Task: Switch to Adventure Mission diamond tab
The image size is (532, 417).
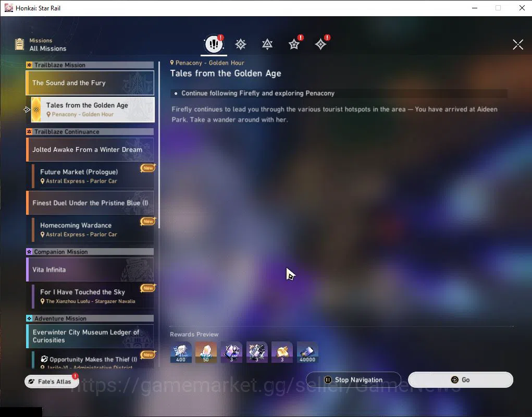Action: click(320, 44)
